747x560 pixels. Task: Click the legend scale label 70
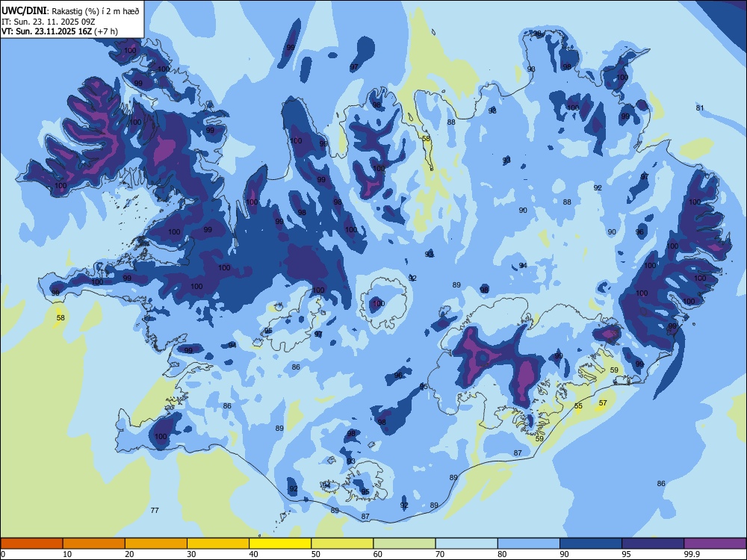click(440, 554)
